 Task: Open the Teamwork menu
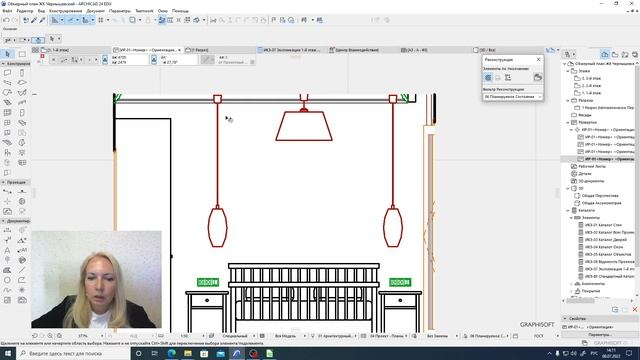pyautogui.click(x=144, y=11)
